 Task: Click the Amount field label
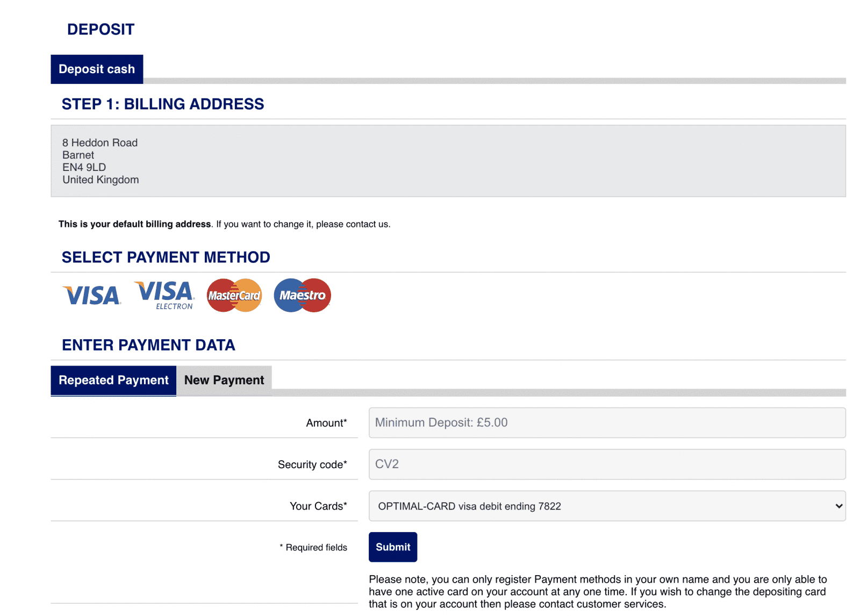coord(327,423)
